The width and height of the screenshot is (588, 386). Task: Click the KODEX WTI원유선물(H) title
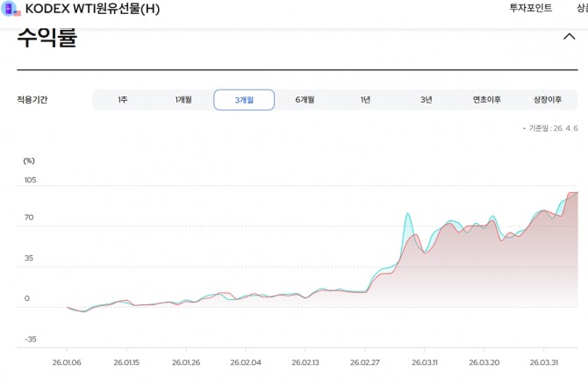93,9
